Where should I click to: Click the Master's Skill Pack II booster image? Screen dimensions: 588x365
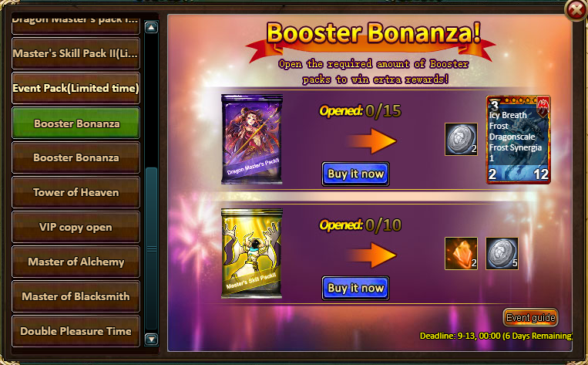coord(252,254)
